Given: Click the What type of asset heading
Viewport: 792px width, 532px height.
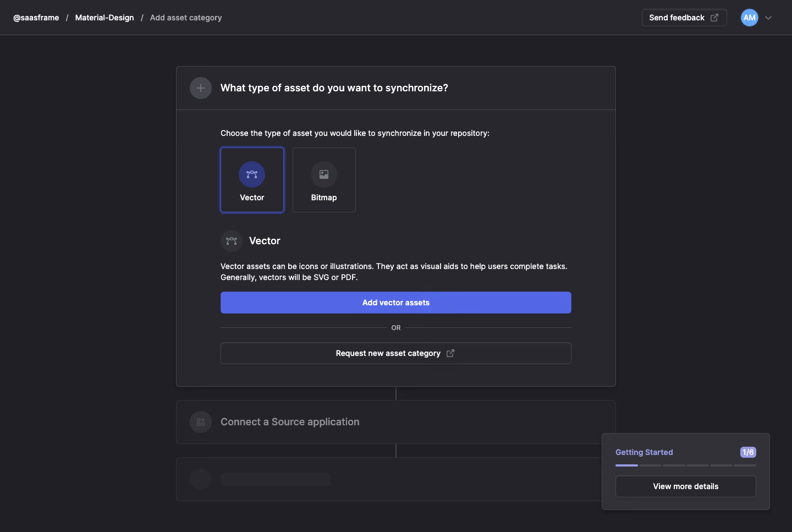Looking at the screenshot, I should point(334,88).
